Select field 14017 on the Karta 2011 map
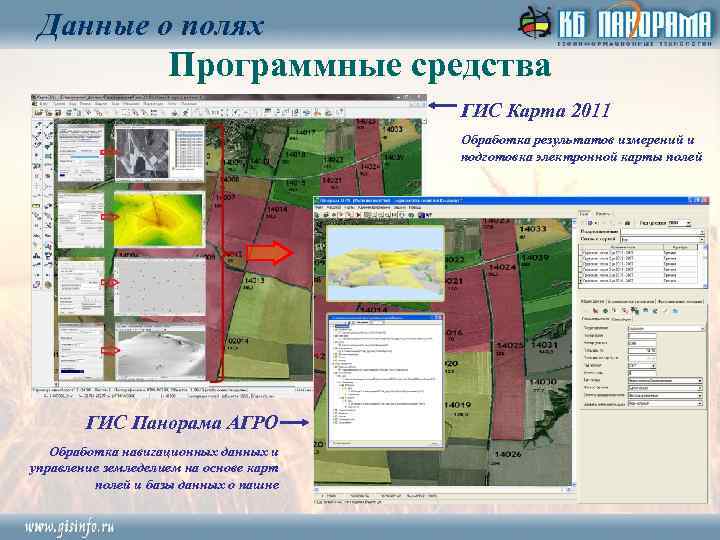The image size is (720, 540). (x=305, y=132)
